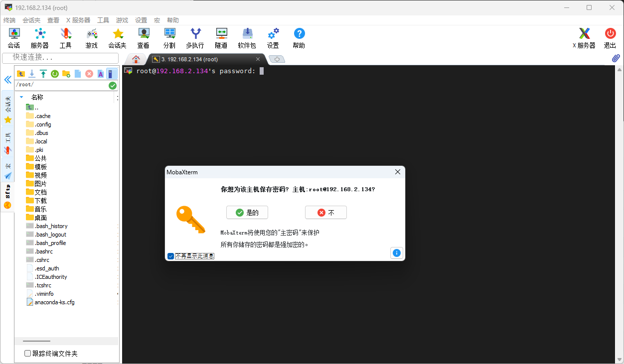Screen dimensions: 624x364
Task: Select the 会话夹 vertical side tab
Action: tap(7, 108)
